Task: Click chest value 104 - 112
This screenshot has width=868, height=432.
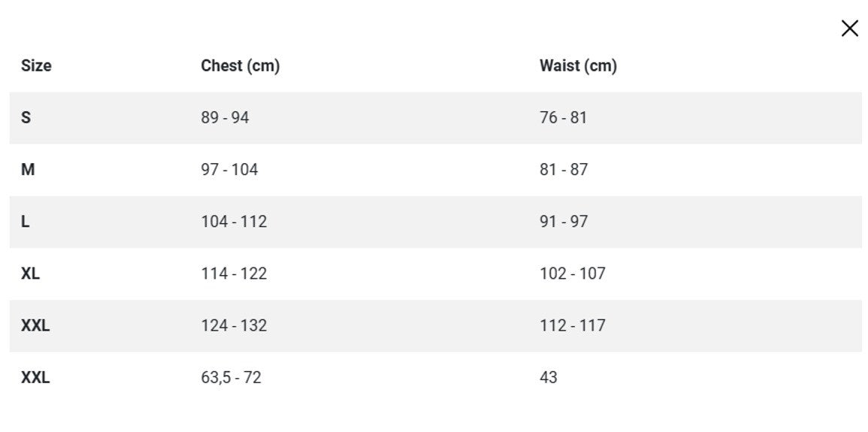Action: 234,222
